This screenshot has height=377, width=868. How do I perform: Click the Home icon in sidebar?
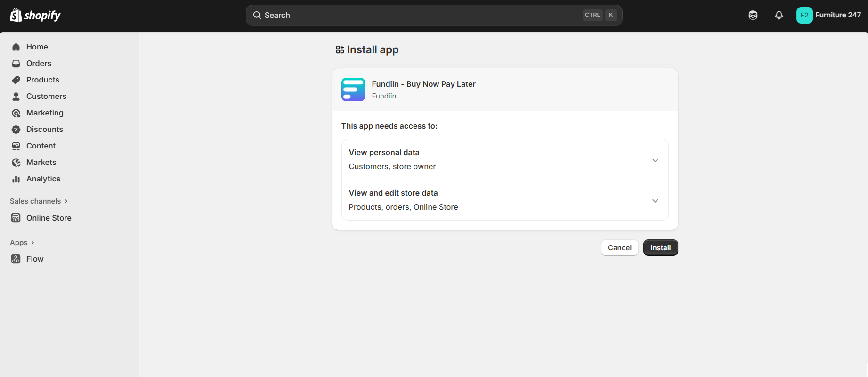[x=16, y=47]
